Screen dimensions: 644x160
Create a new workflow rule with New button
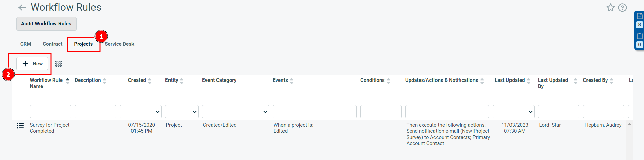click(32, 64)
